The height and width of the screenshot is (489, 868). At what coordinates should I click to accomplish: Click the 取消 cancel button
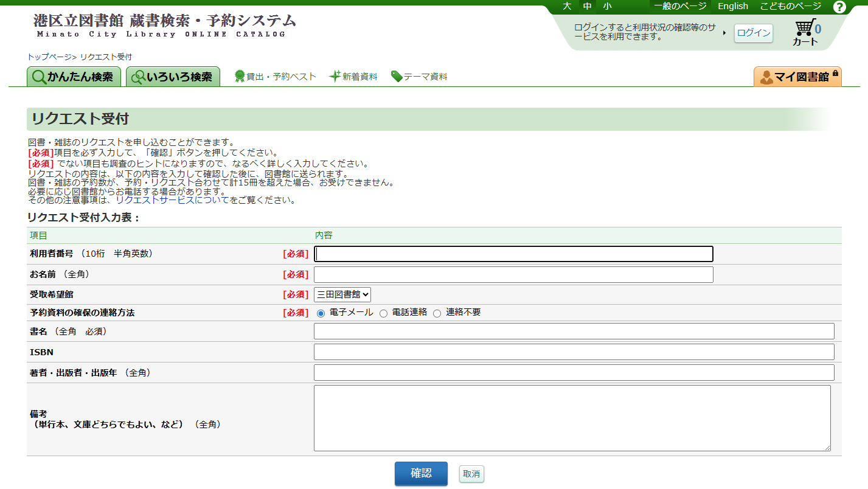pyautogui.click(x=471, y=473)
